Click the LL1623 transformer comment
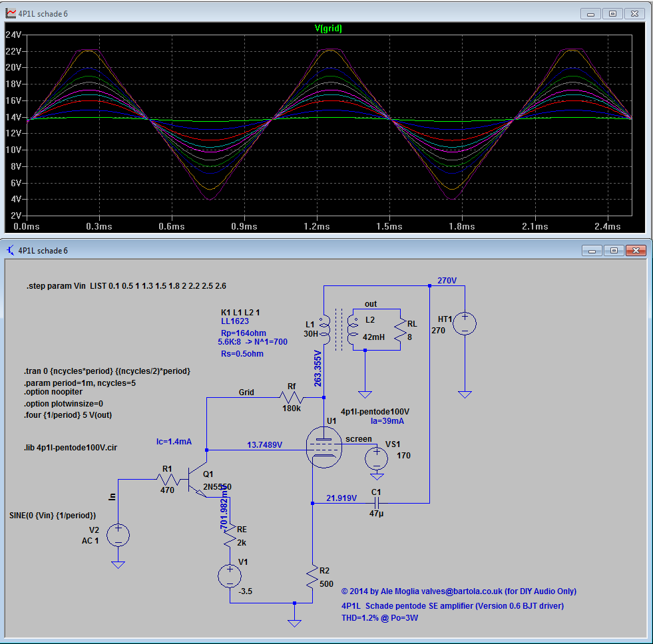This screenshot has width=653, height=644. [x=235, y=321]
